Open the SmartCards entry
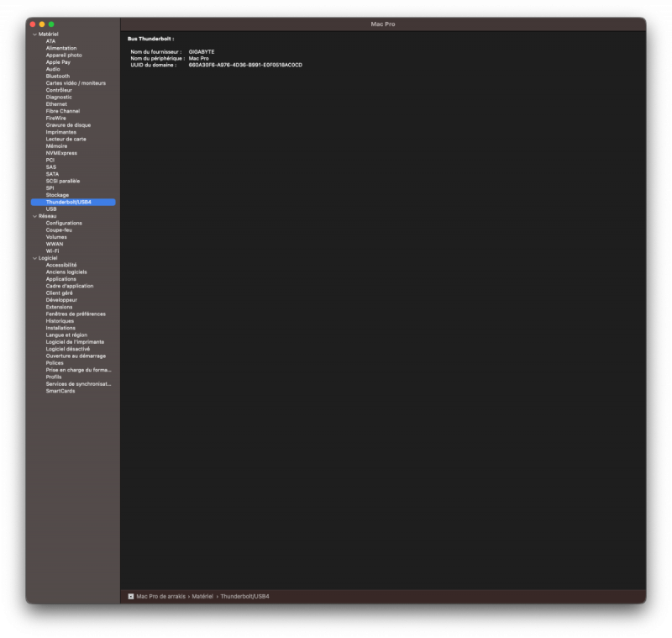672x638 pixels. tap(60, 391)
